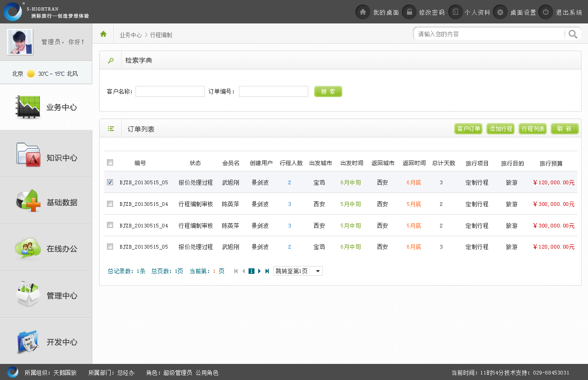This screenshot has width=588, height=380.
Task: Click 行程人数 value 3 in second row
Action: tap(290, 204)
